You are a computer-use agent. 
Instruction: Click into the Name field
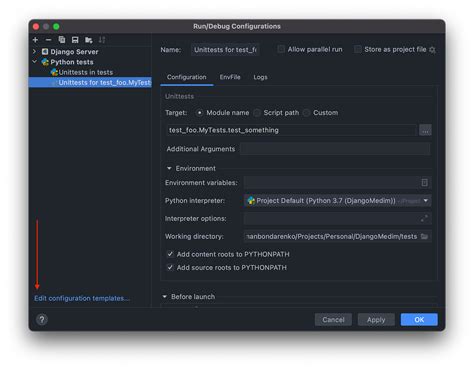pos(225,50)
